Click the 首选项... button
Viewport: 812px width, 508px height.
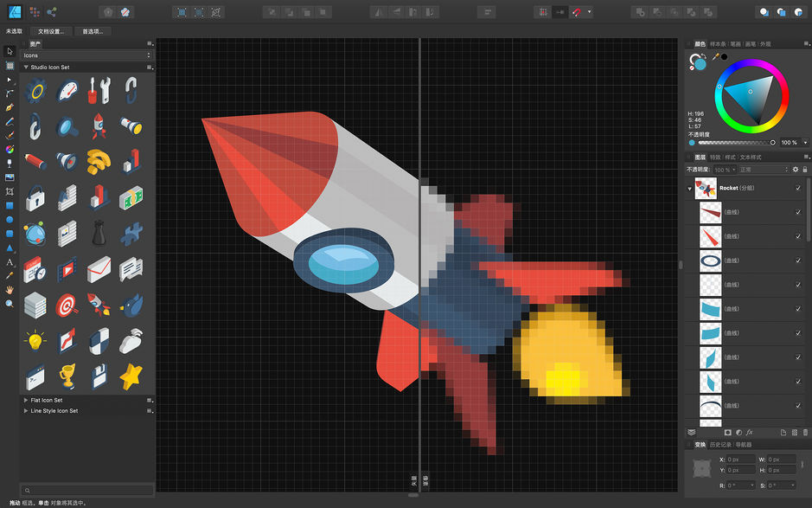point(93,32)
